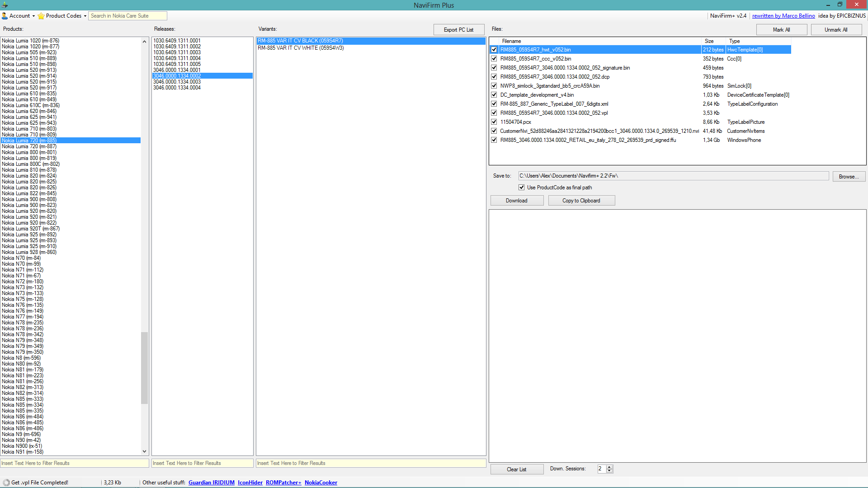
Task: Click Products filter text box
Action: (75, 463)
